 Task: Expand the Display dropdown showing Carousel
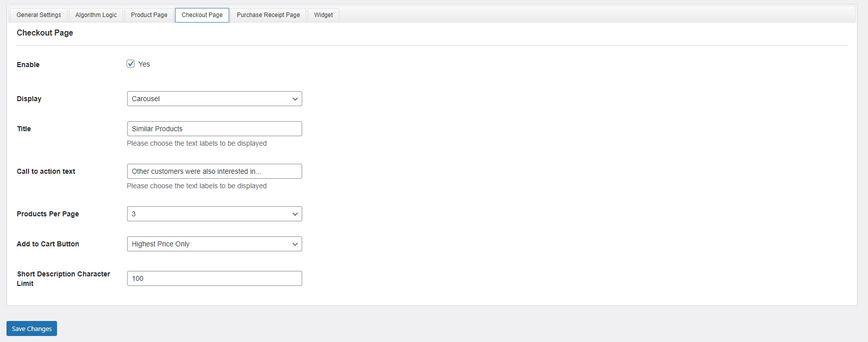coord(214,99)
